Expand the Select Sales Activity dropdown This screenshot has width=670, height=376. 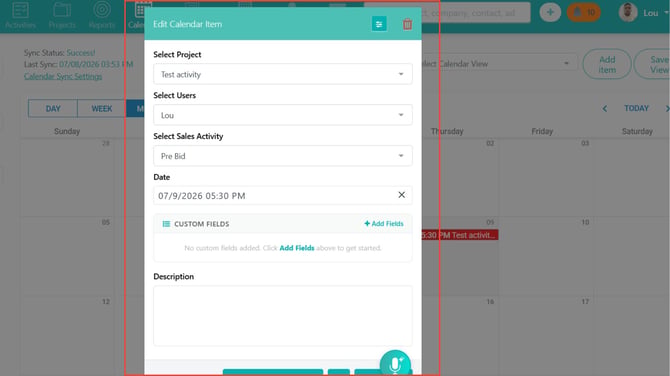pyautogui.click(x=282, y=156)
